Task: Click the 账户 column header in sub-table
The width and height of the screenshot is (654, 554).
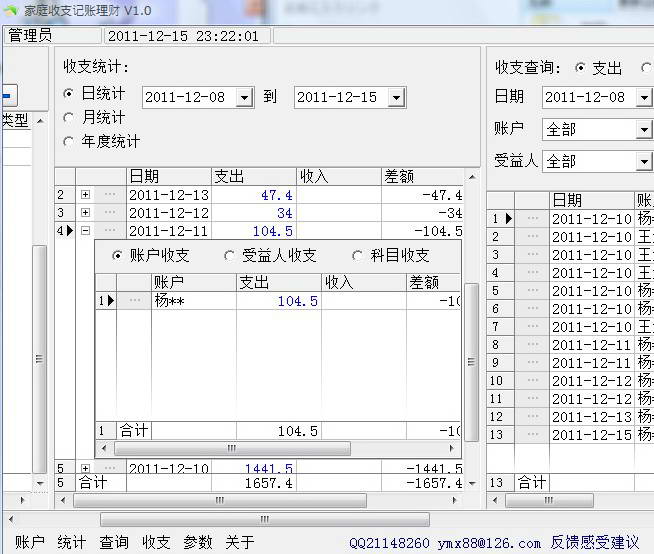Action: (x=194, y=282)
